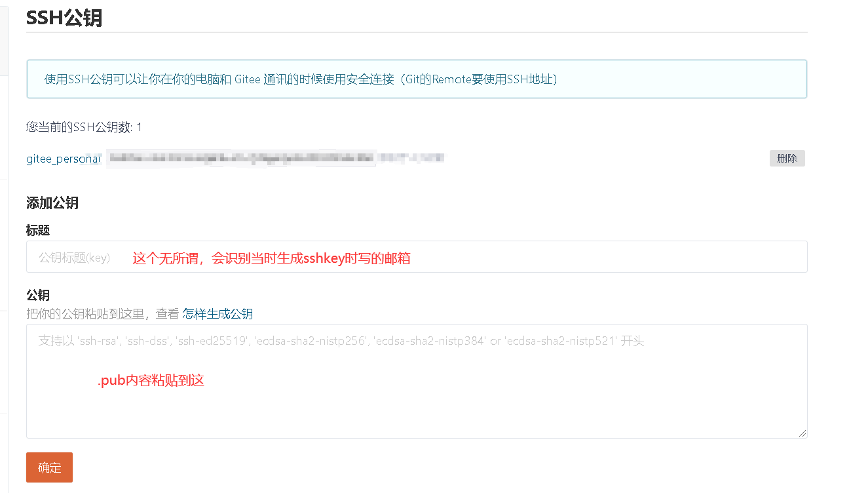Screen dimensions: 868x493
Task: Click the red .pub内容粘贴到这 annotation
Action: pos(151,381)
